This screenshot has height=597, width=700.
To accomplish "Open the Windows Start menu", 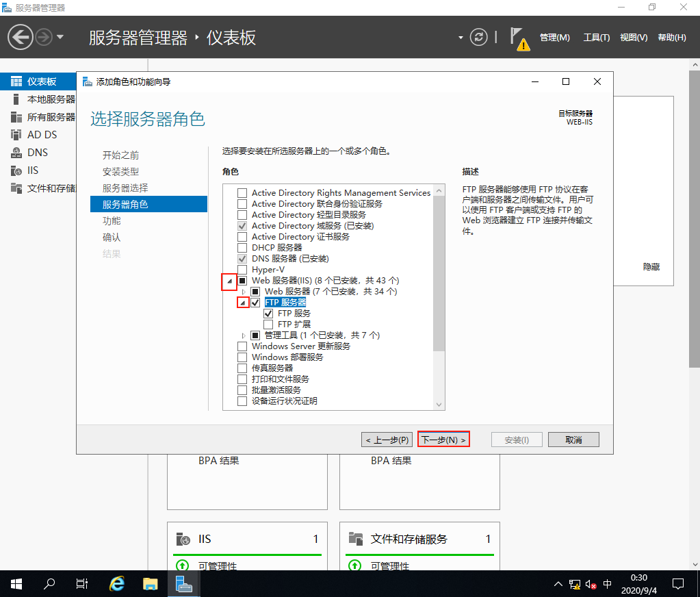I will click(16, 583).
